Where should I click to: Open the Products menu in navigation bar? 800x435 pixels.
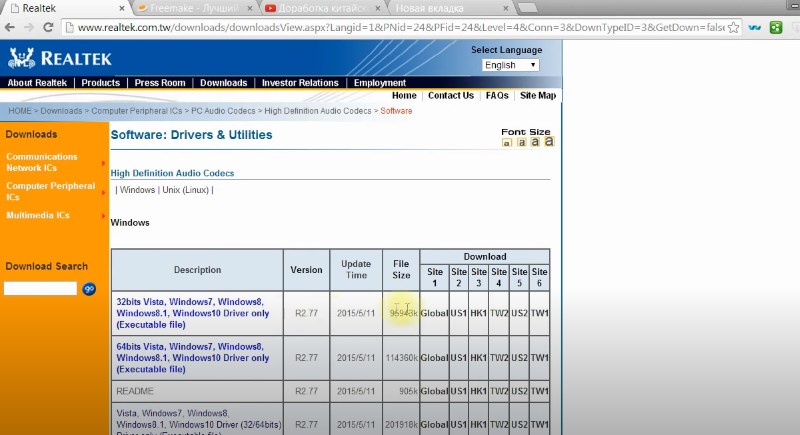point(100,83)
